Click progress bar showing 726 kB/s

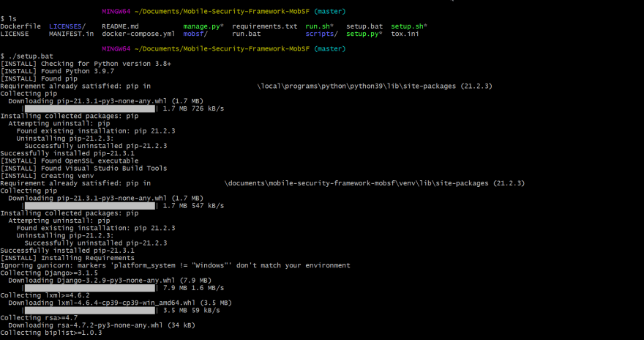[90, 108]
